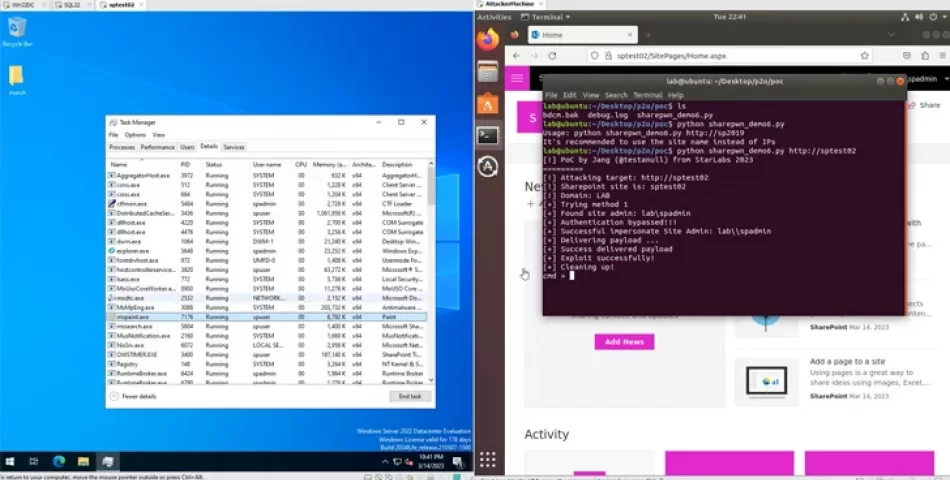
Task: Select ctfmon.exe process row
Action: click(x=267, y=204)
